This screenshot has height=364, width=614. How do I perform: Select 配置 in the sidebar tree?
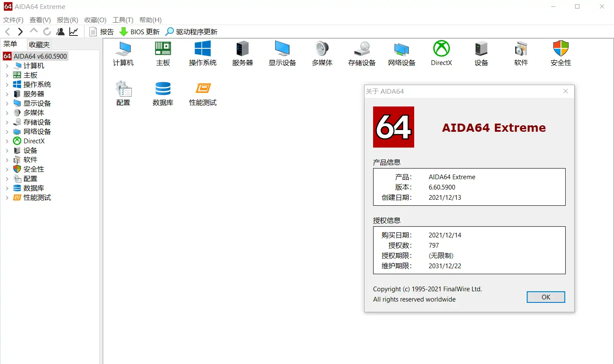pyautogui.click(x=30, y=179)
